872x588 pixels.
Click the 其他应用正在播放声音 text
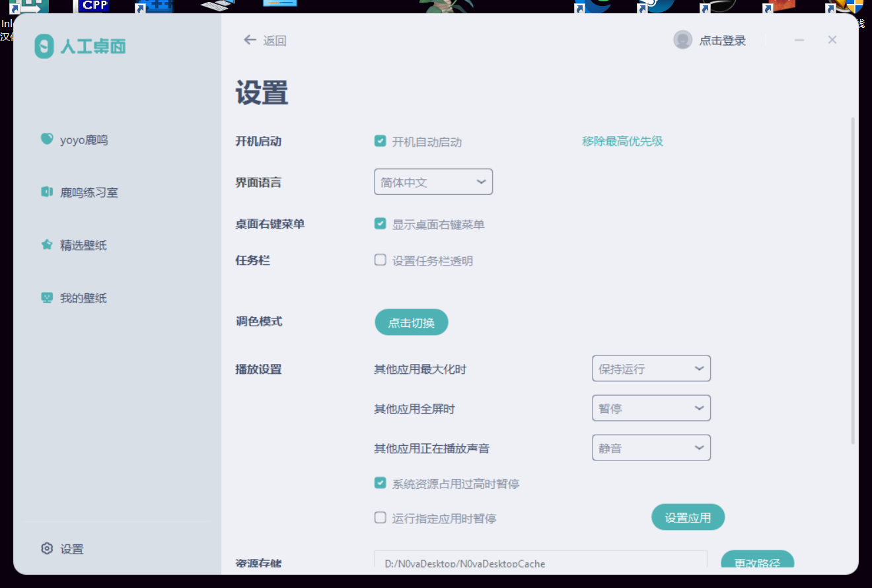pos(432,449)
